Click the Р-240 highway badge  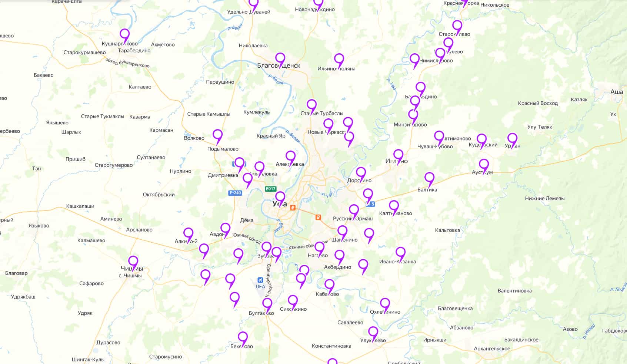coord(235,193)
